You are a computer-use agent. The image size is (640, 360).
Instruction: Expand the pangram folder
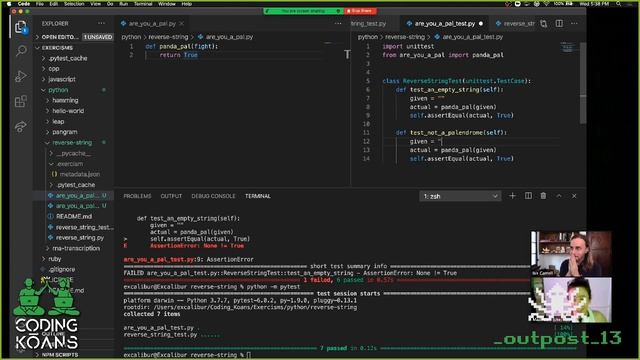click(x=65, y=132)
